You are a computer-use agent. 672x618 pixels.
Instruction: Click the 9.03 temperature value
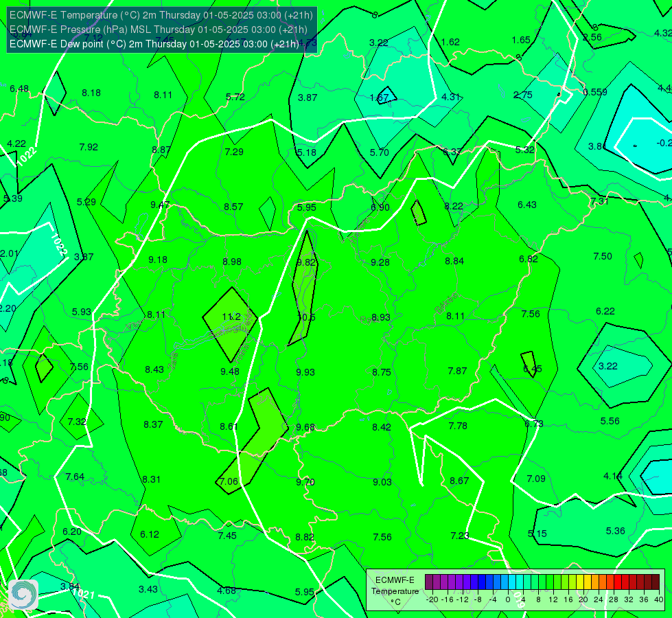coord(382,482)
